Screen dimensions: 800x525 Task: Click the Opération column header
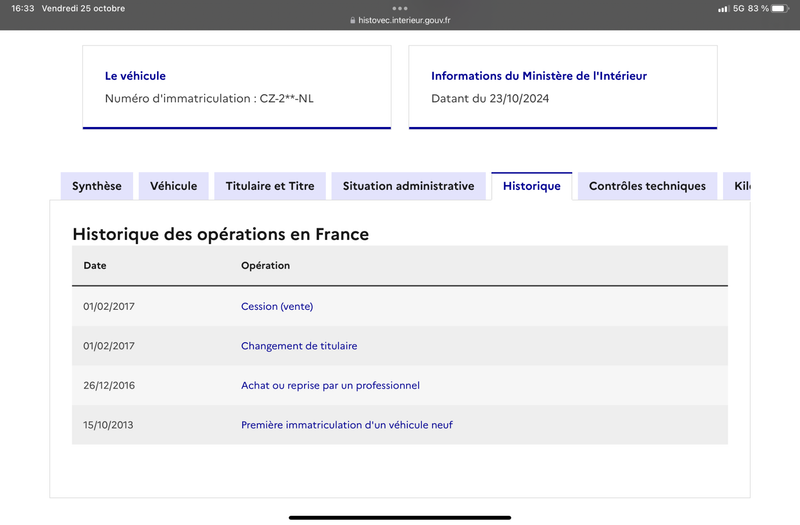(x=265, y=265)
